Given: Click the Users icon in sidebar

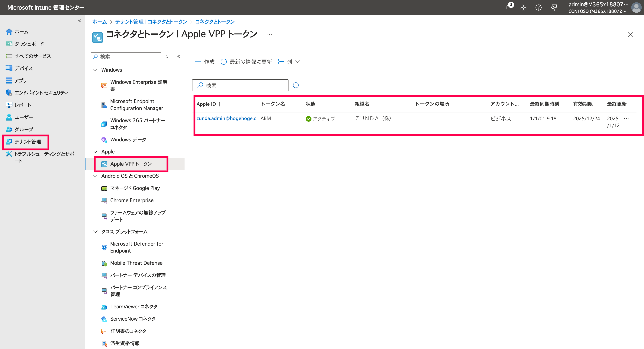Looking at the screenshot, I should coord(9,117).
